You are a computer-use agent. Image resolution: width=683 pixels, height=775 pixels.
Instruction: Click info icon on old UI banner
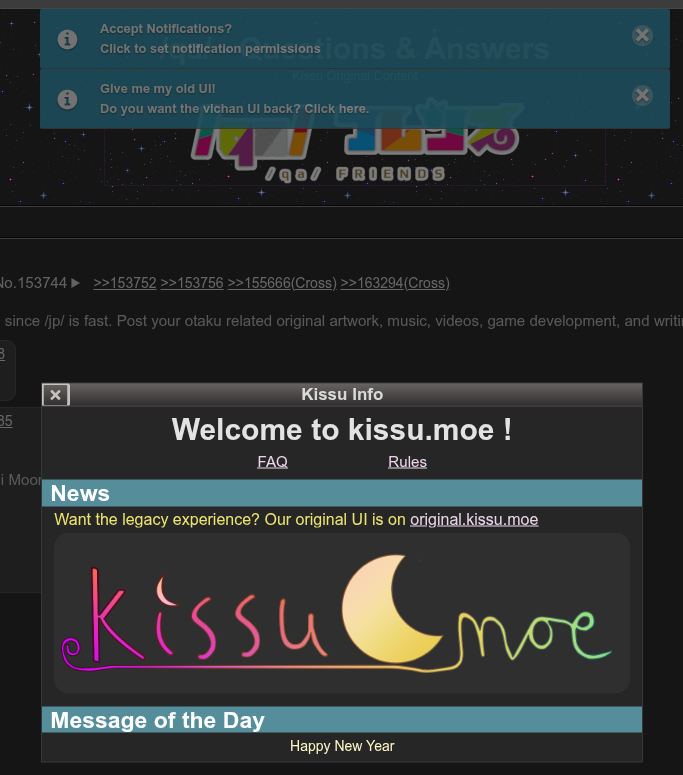[67, 99]
